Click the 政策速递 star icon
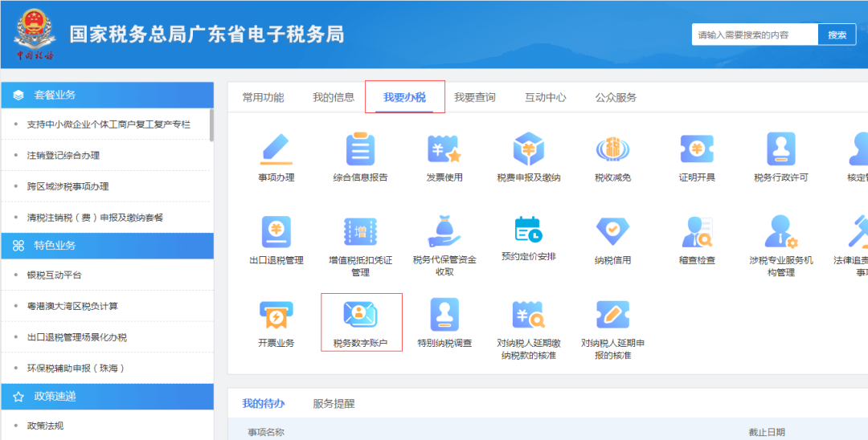Screen dimensions: 868x440 click(x=18, y=397)
